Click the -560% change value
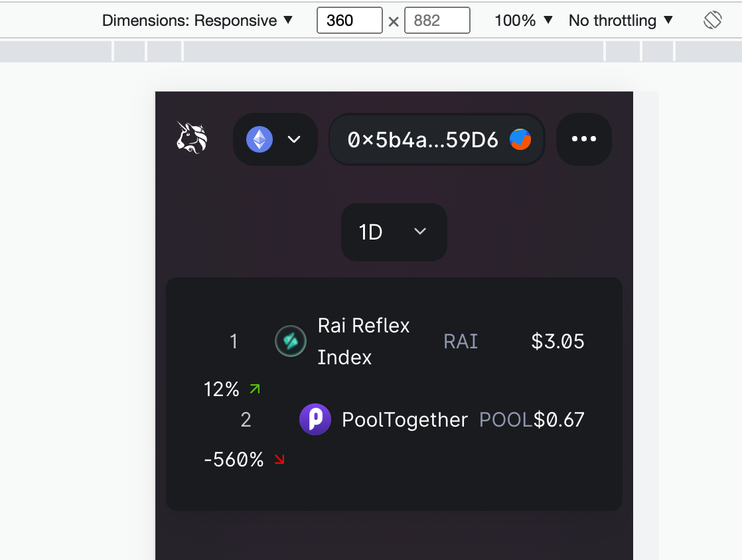 tap(234, 459)
